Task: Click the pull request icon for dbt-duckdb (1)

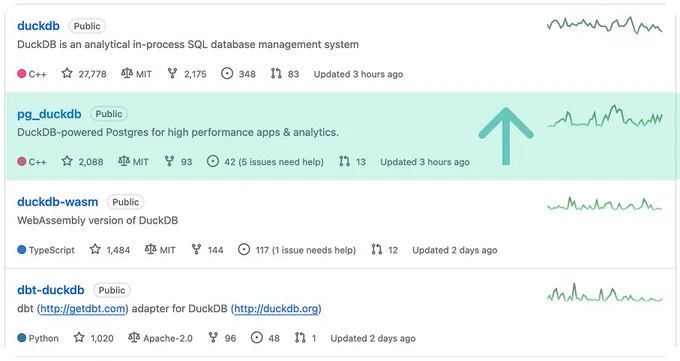Action: (x=300, y=338)
